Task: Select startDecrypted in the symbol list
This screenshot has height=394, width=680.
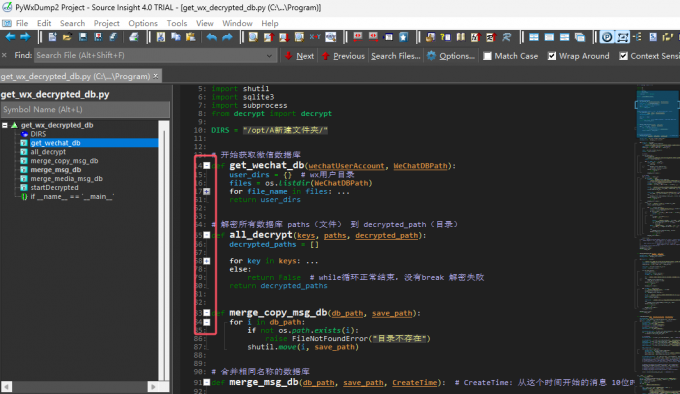Action: click(54, 188)
